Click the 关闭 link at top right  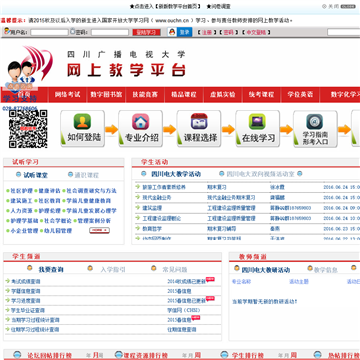tap(334, 6)
